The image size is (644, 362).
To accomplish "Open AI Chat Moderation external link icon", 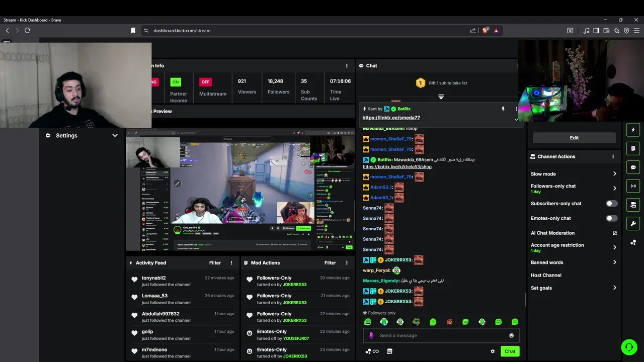I will pos(615,233).
